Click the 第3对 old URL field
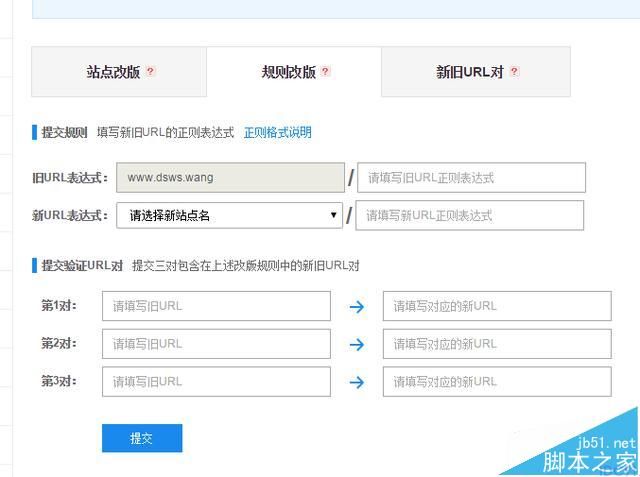The height and width of the screenshot is (477, 640). point(216,382)
